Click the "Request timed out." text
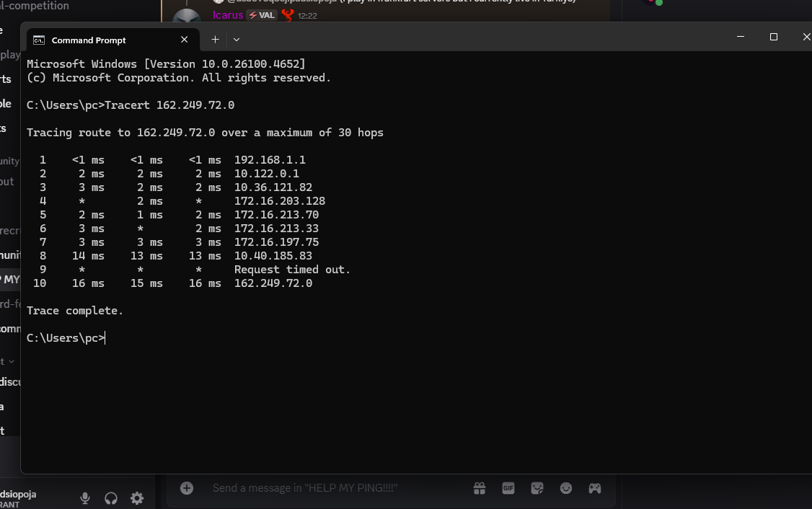 tap(293, 270)
